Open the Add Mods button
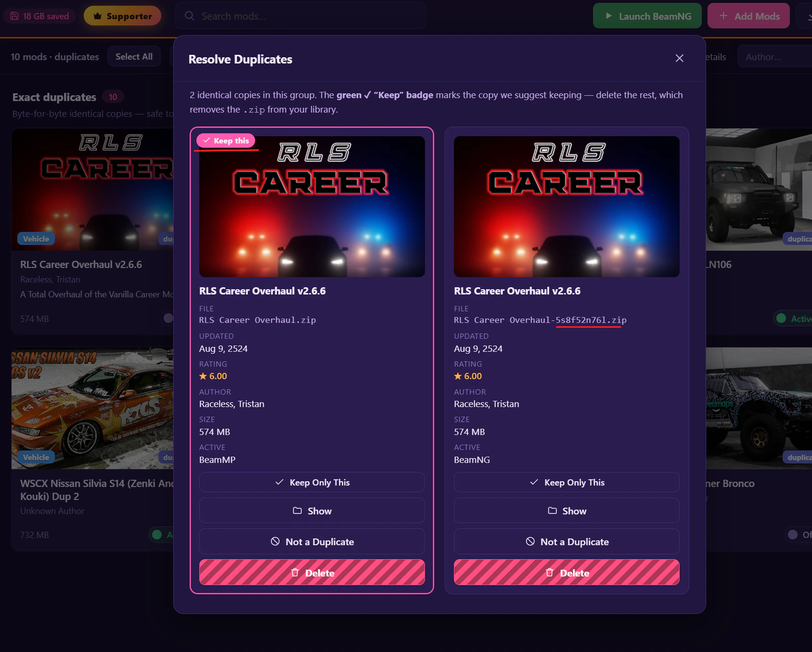The width and height of the screenshot is (812, 652). coord(748,16)
